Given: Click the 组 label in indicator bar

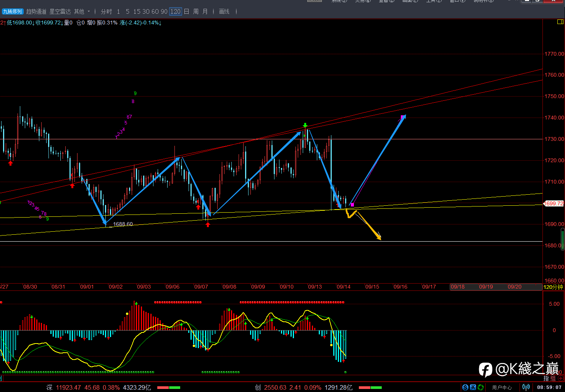Looking at the screenshot, I should [x=552, y=378].
